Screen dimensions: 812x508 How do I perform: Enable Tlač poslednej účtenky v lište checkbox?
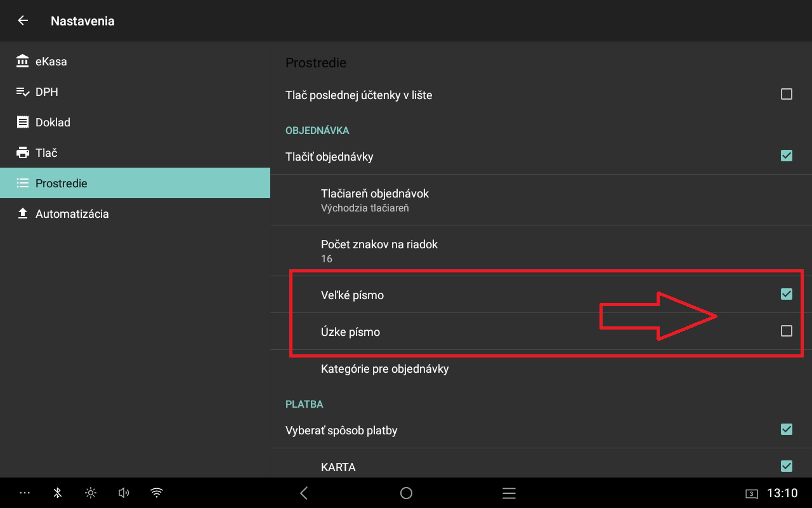pos(786,95)
